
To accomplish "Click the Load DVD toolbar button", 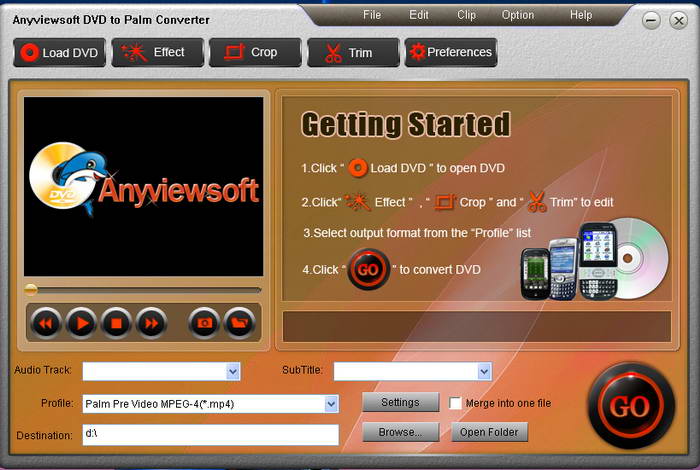I will click(59, 53).
